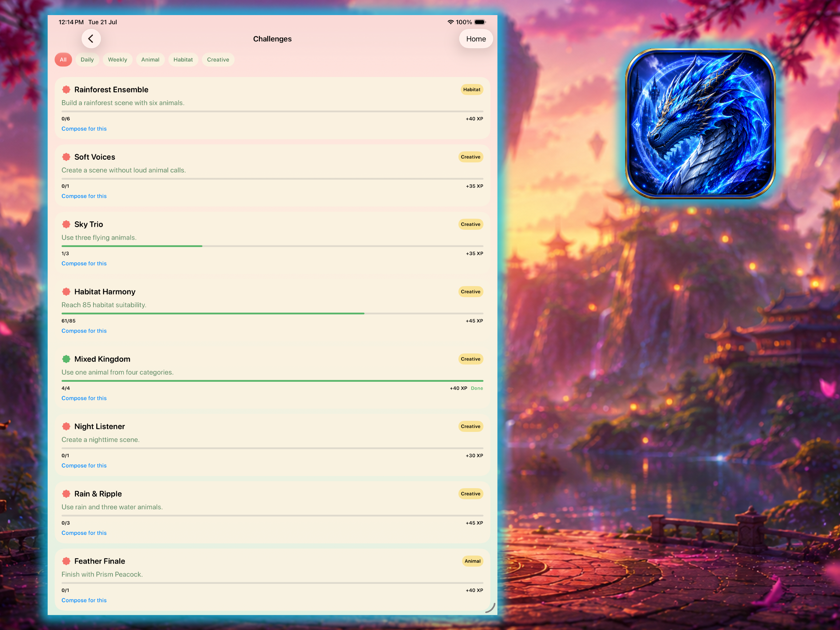
Task: Open Compose for this under Habitat Harmony
Action: tap(84, 331)
